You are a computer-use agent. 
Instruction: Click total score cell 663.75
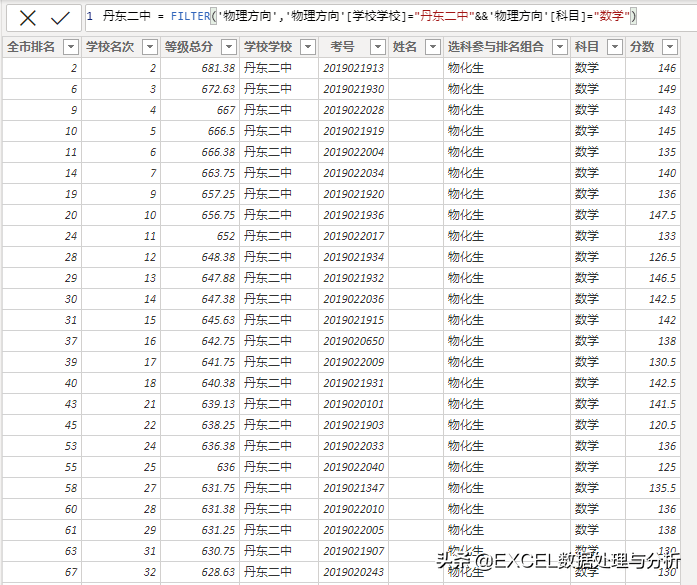click(x=200, y=173)
